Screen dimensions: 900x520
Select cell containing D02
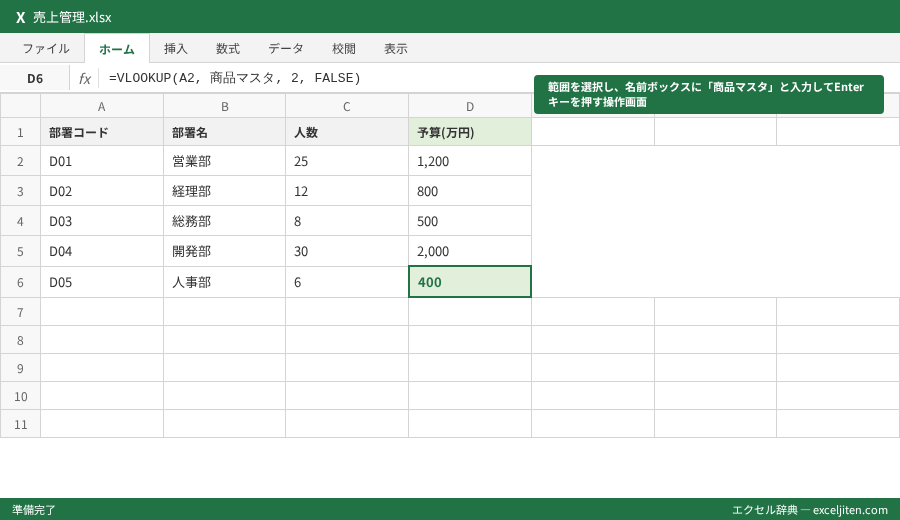pyautogui.click(x=102, y=191)
